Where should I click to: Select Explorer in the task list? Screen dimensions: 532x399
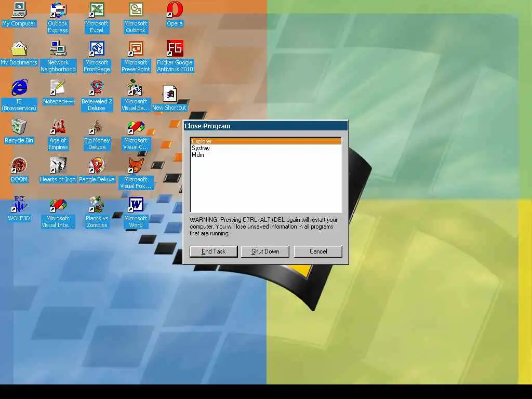click(266, 141)
